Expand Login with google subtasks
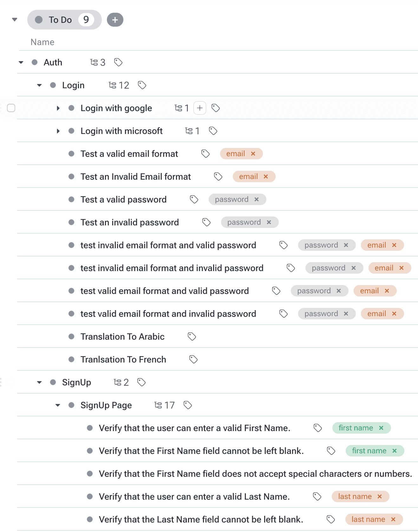 [x=58, y=108]
